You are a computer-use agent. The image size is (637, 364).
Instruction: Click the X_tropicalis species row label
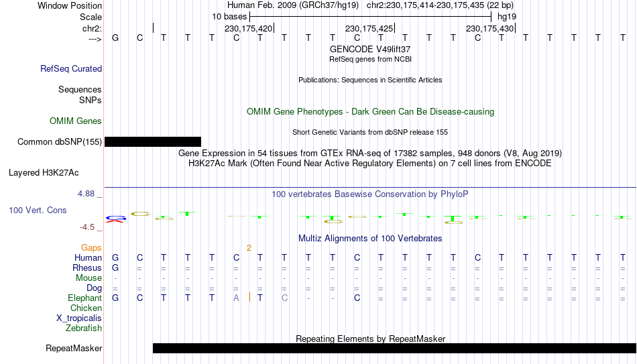tap(79, 318)
